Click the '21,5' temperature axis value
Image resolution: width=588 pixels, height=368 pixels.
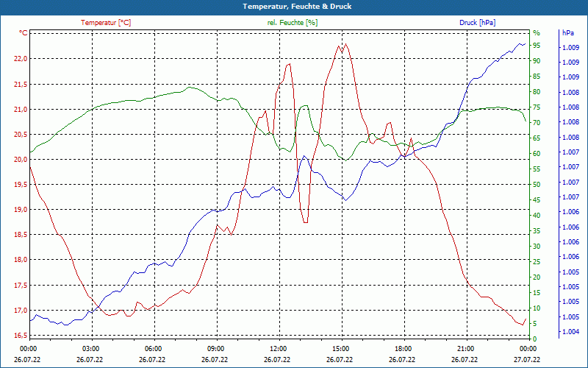21,84
